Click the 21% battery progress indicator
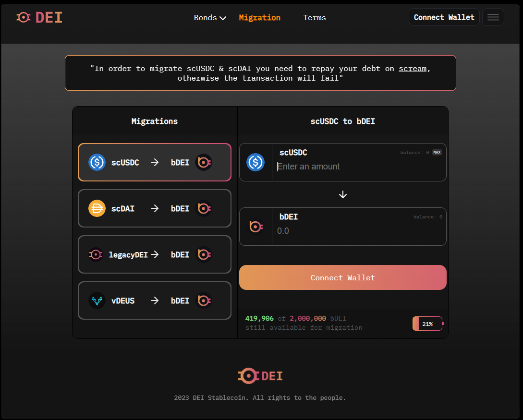The width and height of the screenshot is (523, 420). click(428, 324)
